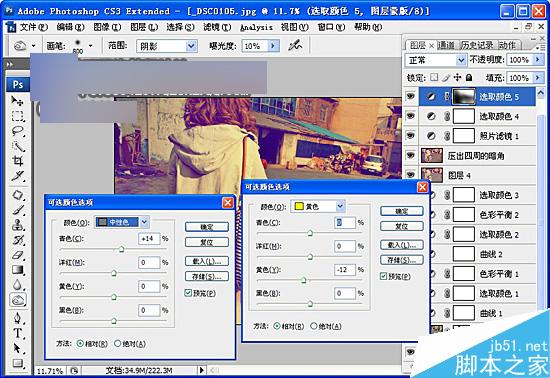The image size is (550, 378).
Task: Select the Brush tool
Action: pos(17,210)
